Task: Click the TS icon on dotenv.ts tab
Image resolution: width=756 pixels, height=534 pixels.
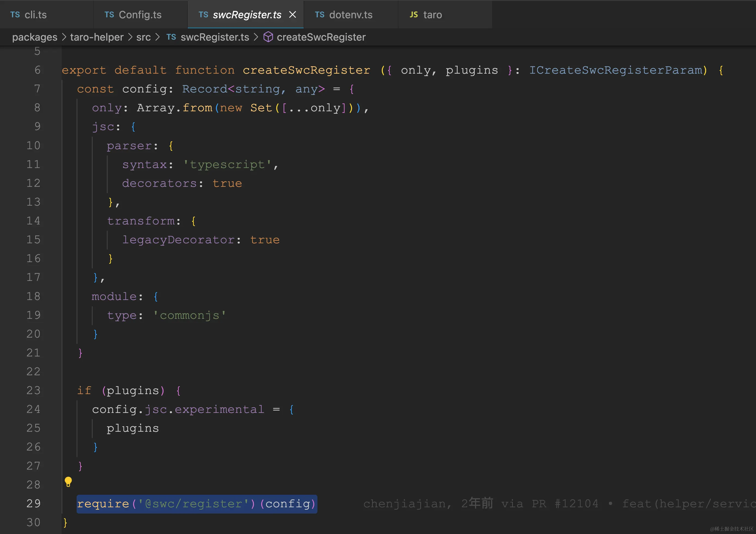Action: coord(319,15)
